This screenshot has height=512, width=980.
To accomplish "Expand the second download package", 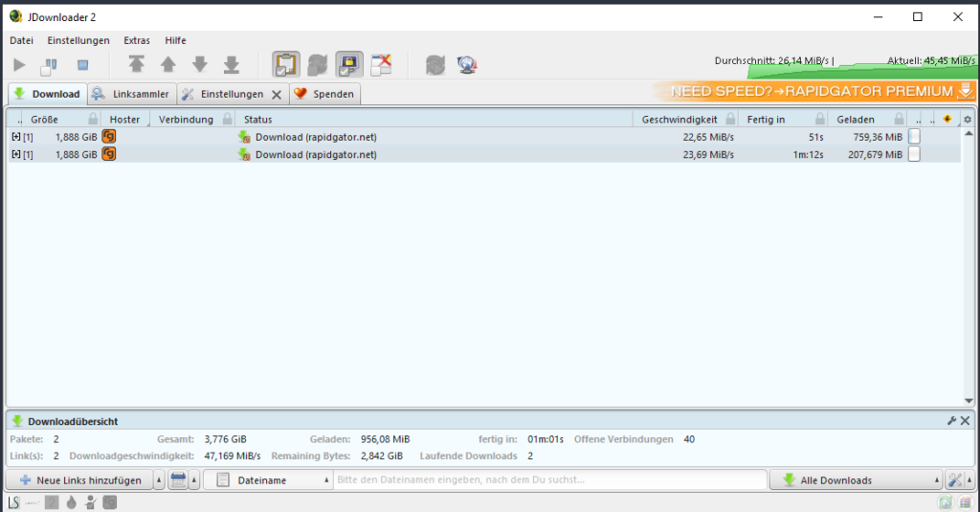I will (16, 154).
